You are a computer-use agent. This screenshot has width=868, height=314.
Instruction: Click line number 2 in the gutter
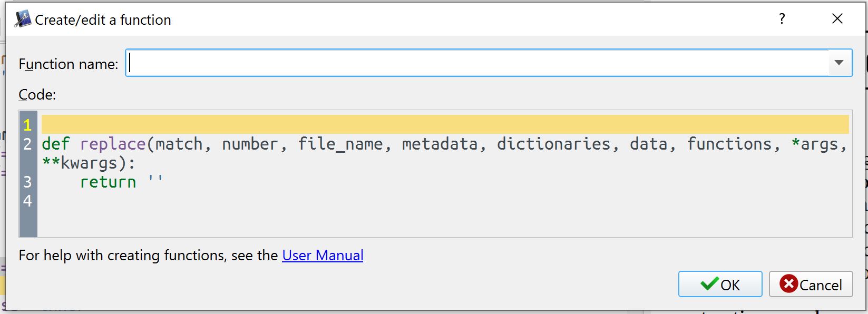[27, 144]
